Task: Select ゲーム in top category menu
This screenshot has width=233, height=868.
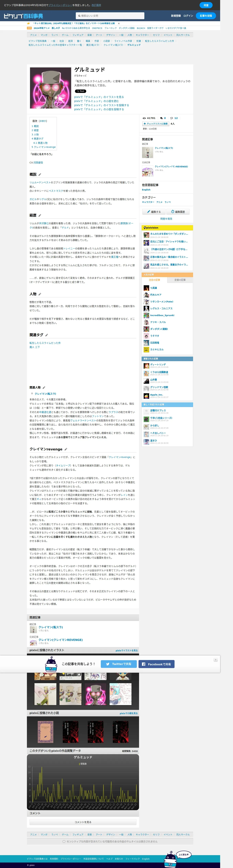Action: [x=65, y=35]
